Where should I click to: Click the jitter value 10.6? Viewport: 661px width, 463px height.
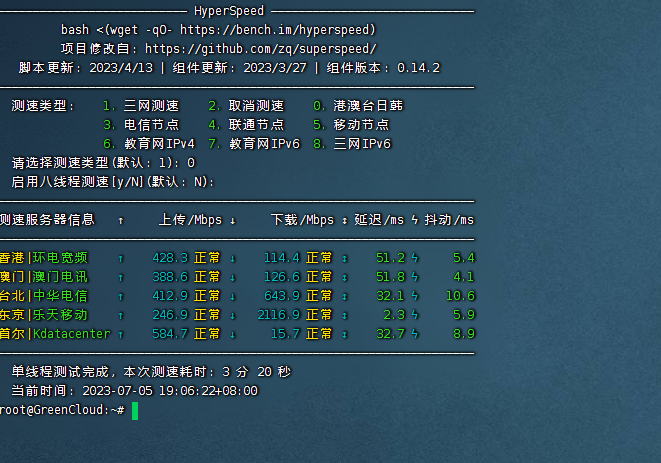460,296
